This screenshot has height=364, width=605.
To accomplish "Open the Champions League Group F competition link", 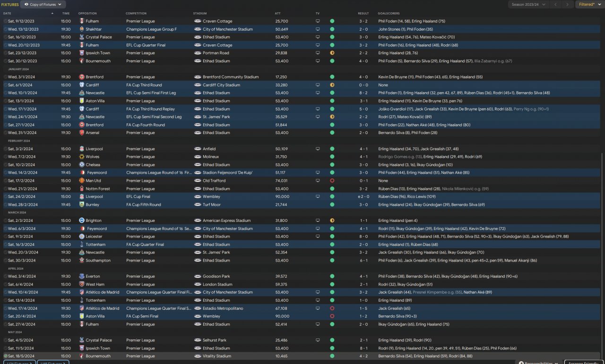I will 151,29.
